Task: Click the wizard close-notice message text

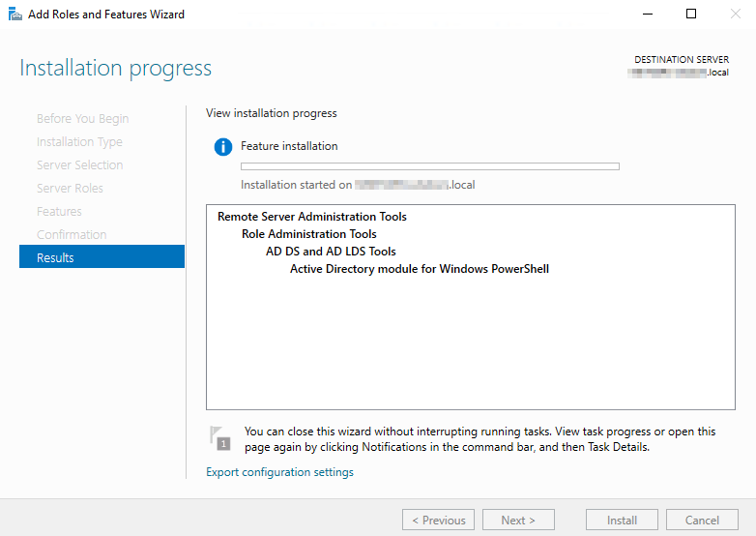Action: click(480, 439)
